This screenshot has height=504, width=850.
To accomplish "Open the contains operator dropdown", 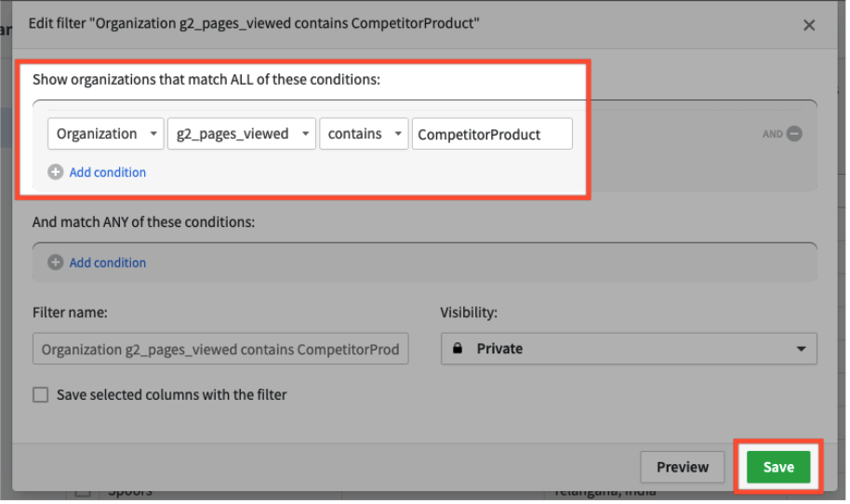I will point(364,134).
